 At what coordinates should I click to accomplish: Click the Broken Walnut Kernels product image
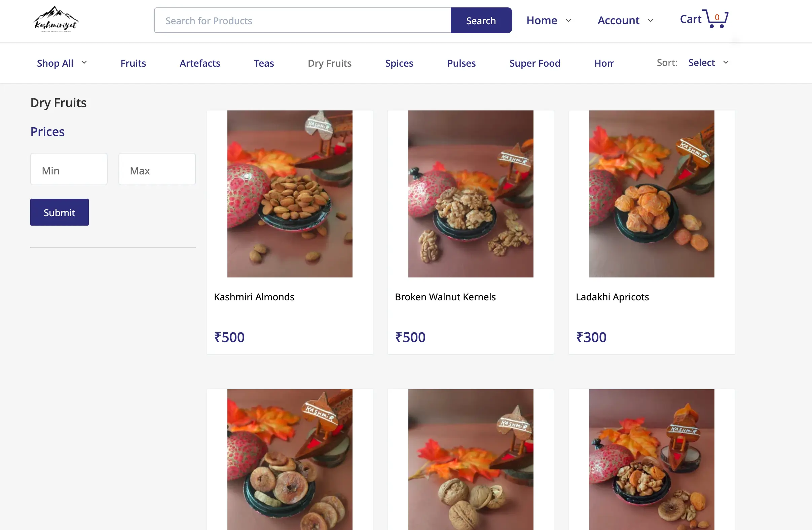tap(471, 194)
